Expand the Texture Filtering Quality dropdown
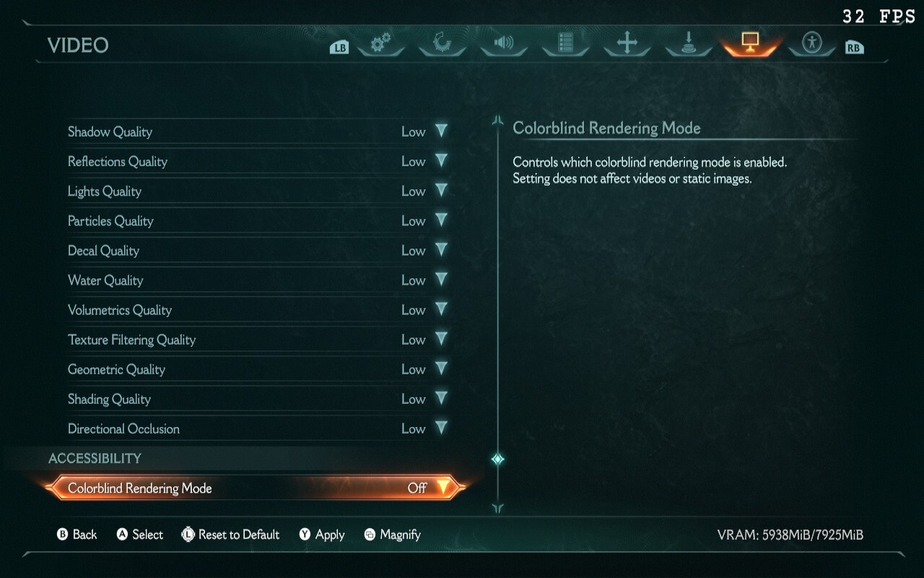 pyautogui.click(x=441, y=340)
